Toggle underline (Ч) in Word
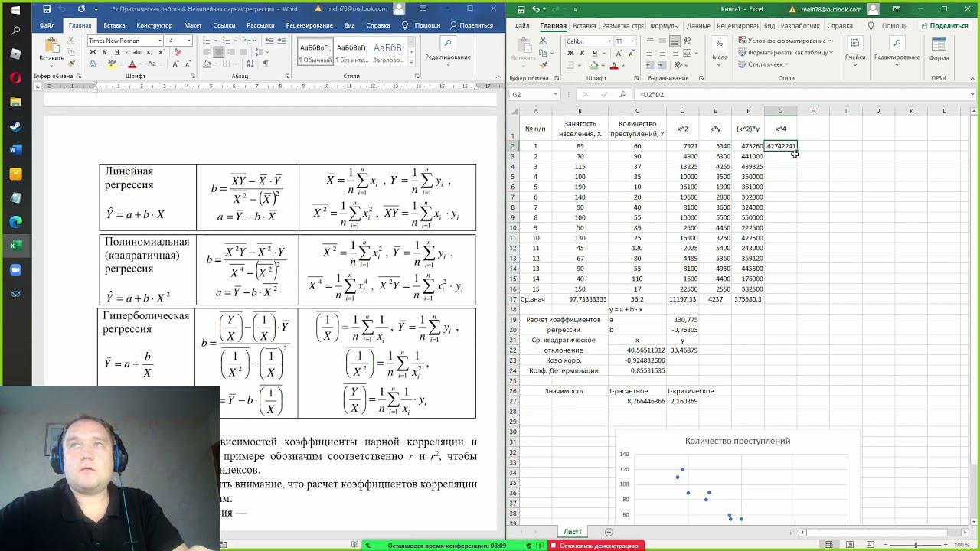 116,52
